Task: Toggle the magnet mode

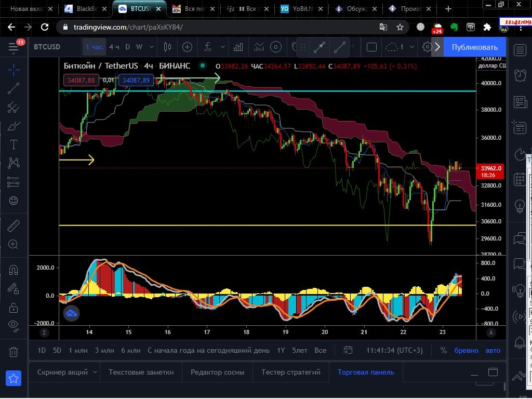Action: pos(14,270)
